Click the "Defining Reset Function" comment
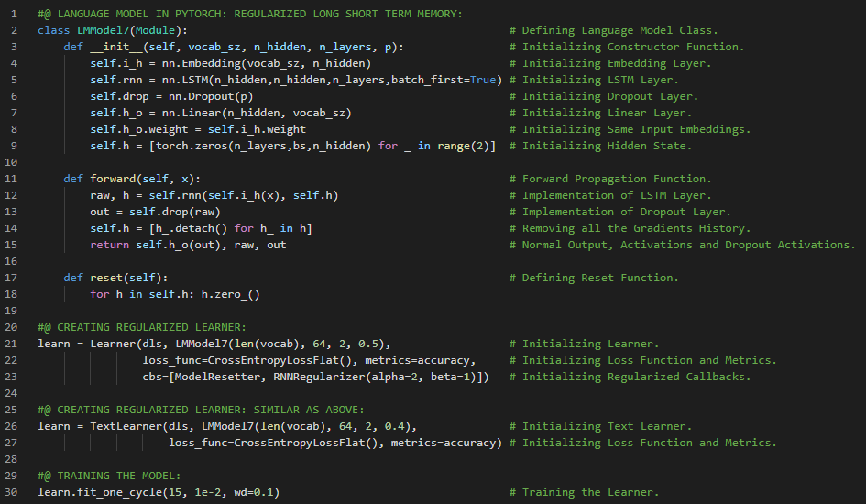Viewport: 866px width, 504px height. pos(600,278)
